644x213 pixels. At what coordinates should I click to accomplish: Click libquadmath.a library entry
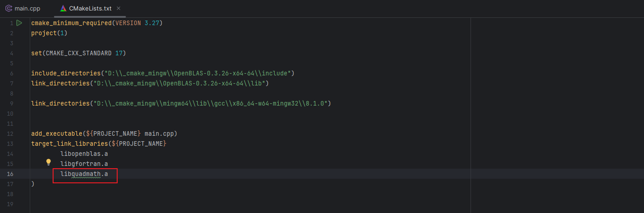84,174
